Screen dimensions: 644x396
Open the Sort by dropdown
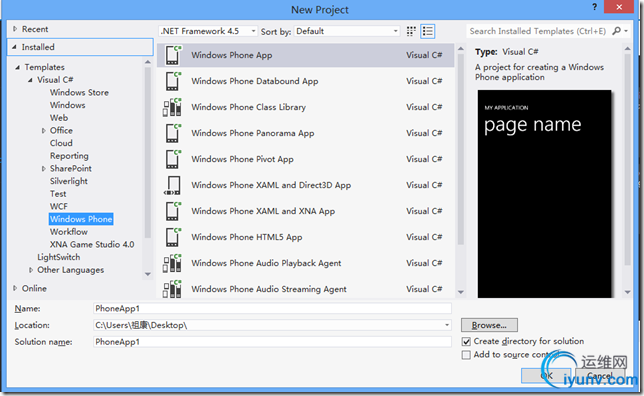[x=347, y=31]
